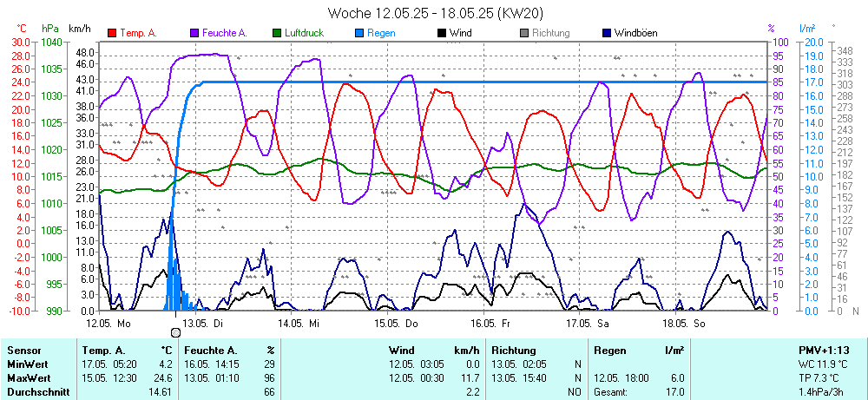The image size is (868, 400).
Task: Select the 18.05. So date label
Action: (x=684, y=323)
